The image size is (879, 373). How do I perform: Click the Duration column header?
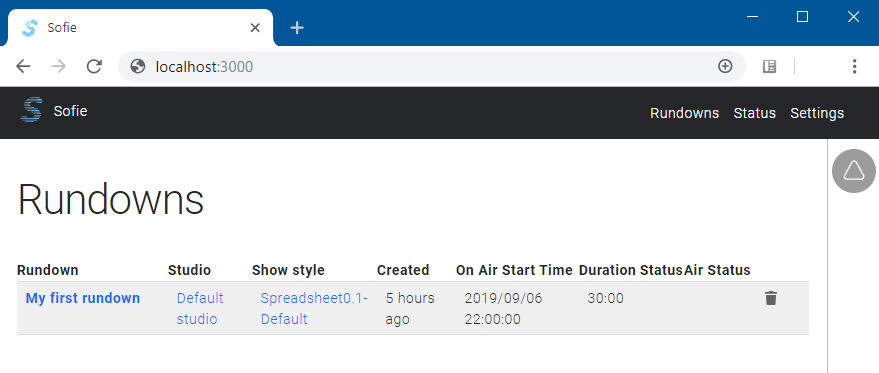[608, 270]
